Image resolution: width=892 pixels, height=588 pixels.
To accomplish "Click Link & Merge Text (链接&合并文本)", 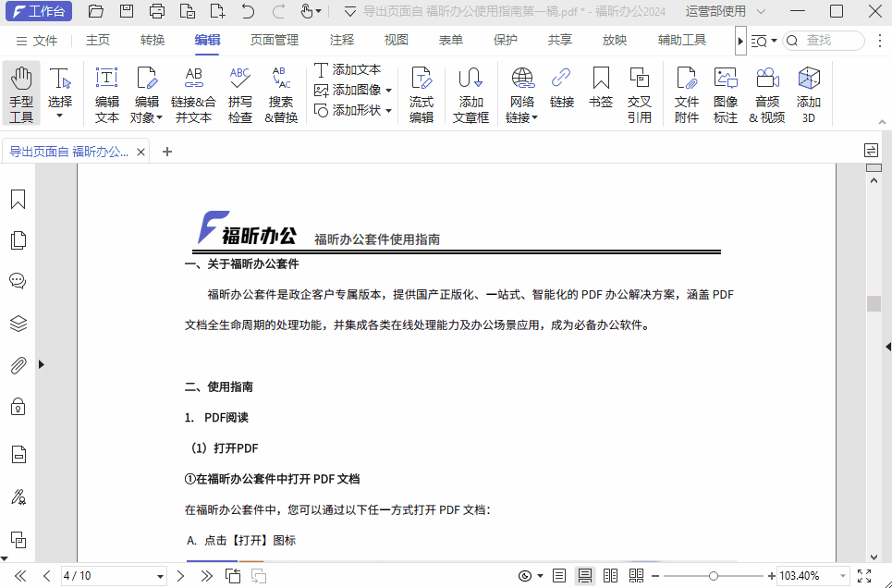I will point(193,94).
